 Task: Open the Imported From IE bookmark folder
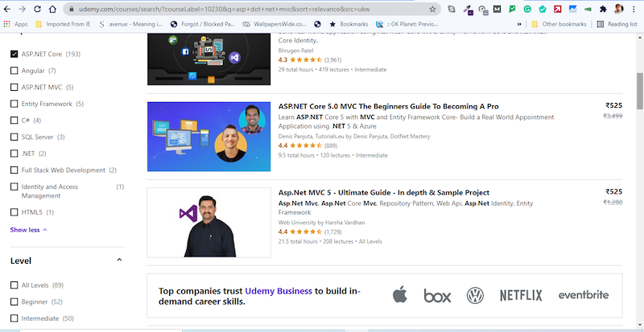(63, 24)
